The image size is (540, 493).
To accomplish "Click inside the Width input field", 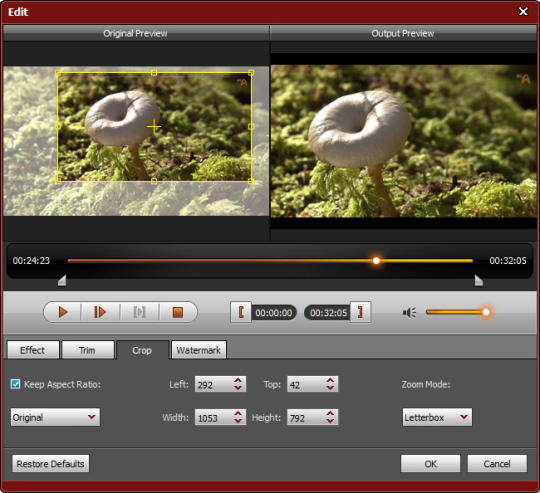I will (214, 418).
